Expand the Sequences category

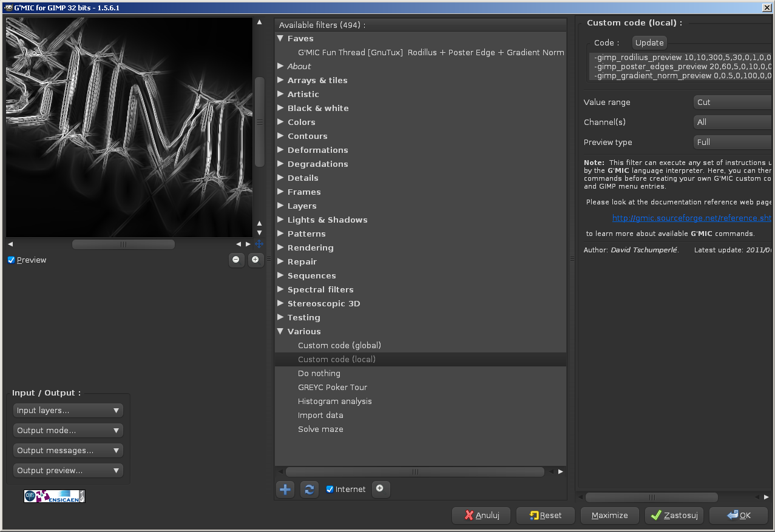point(280,275)
